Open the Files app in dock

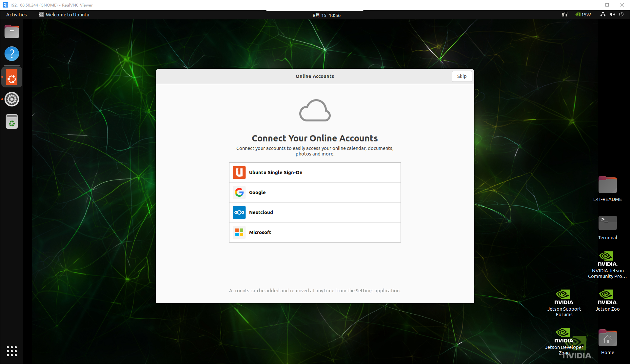click(12, 32)
